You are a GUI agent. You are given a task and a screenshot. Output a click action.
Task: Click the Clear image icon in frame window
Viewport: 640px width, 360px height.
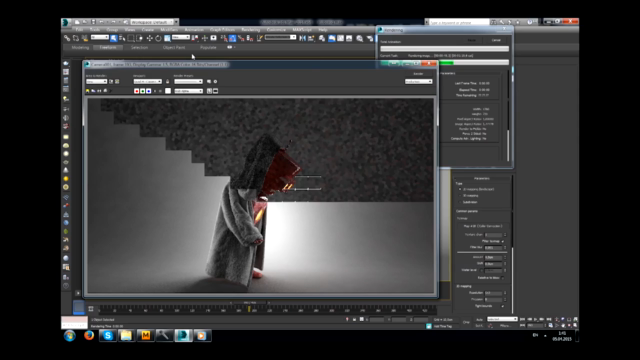[x=111, y=91]
